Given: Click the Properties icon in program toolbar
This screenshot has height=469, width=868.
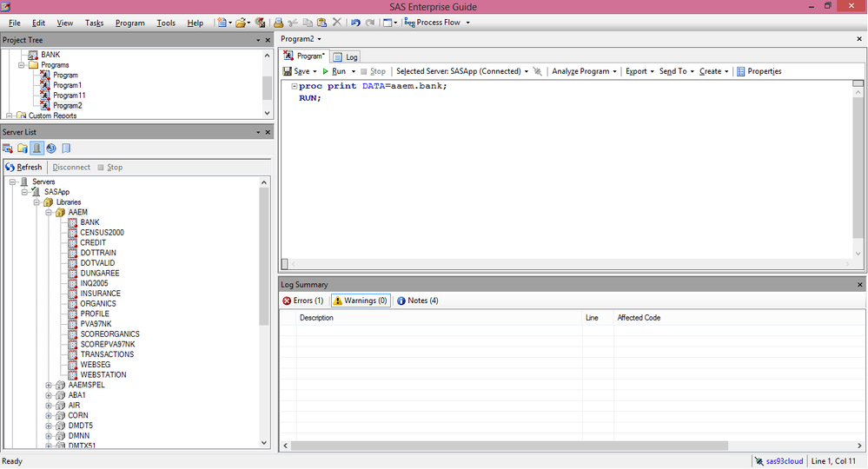Looking at the screenshot, I should pyautogui.click(x=740, y=71).
